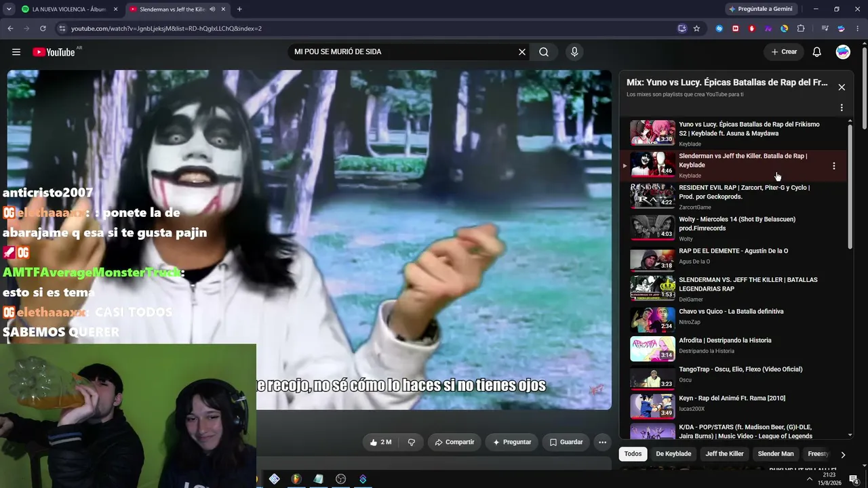Like the video with thumbs up

pyautogui.click(x=380, y=442)
